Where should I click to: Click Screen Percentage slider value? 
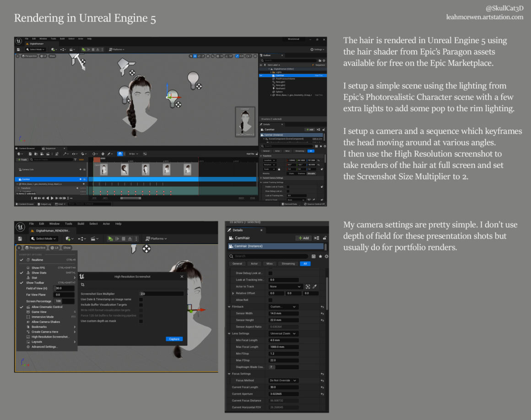click(64, 301)
